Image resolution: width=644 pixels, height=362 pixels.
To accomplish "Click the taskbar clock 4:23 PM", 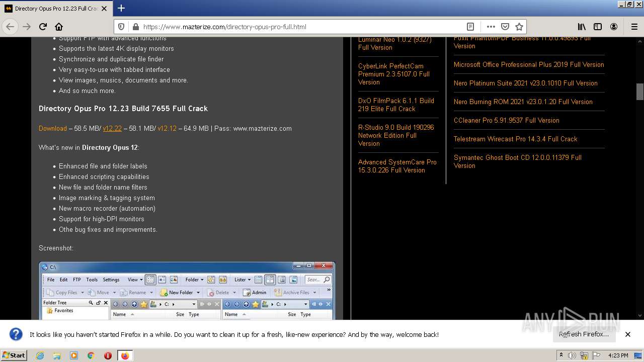I will click(618, 355).
